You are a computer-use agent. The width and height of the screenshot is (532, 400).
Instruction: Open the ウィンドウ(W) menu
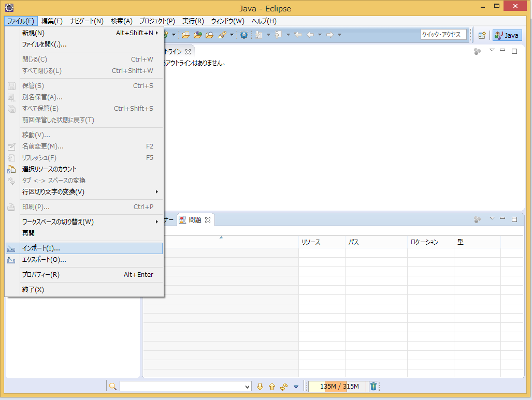[x=227, y=21]
